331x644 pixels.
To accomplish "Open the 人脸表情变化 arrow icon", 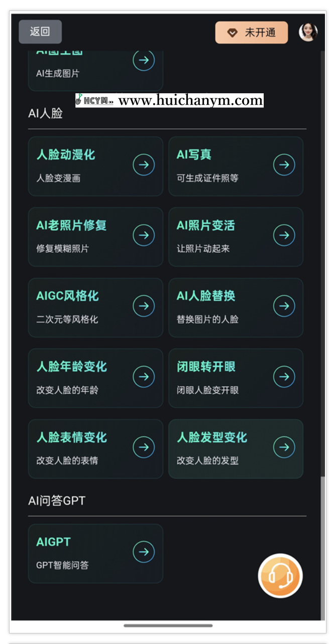I will click(144, 447).
